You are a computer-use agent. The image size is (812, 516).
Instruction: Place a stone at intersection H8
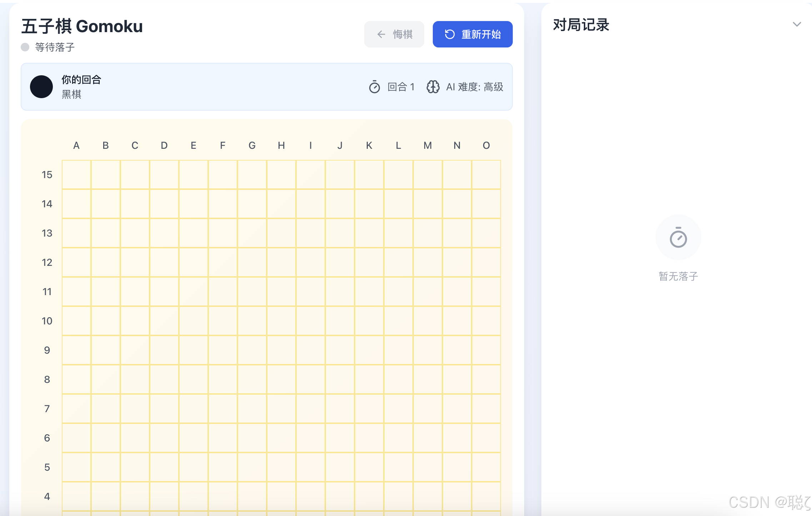tap(281, 379)
